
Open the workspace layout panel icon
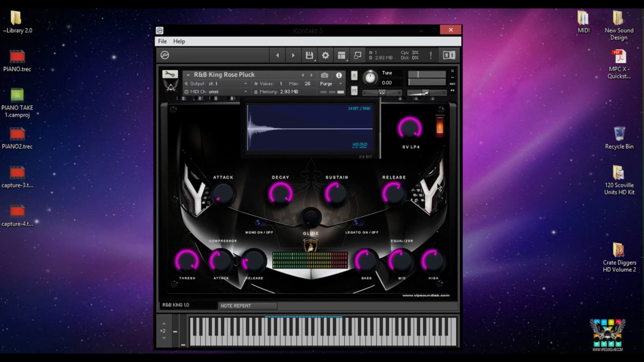342,55
